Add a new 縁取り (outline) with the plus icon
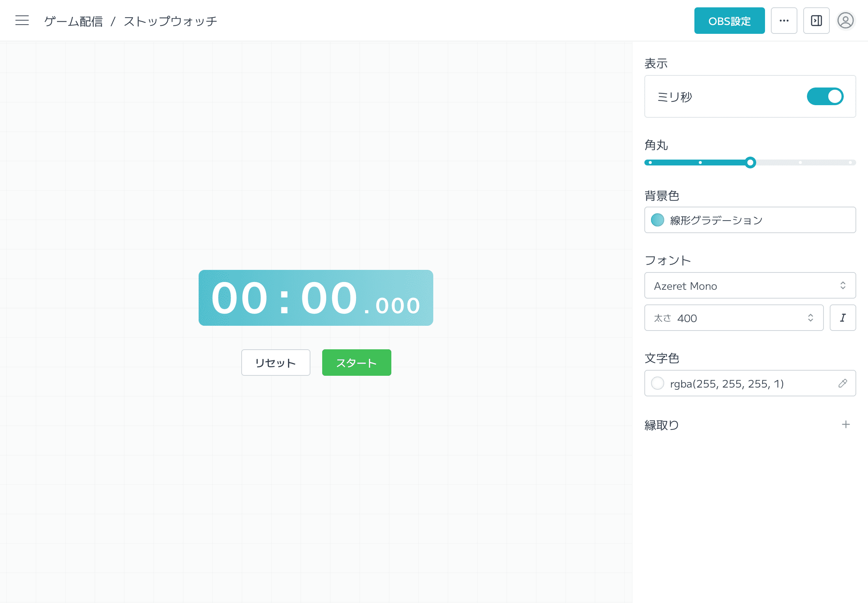This screenshot has width=868, height=603. [x=846, y=425]
